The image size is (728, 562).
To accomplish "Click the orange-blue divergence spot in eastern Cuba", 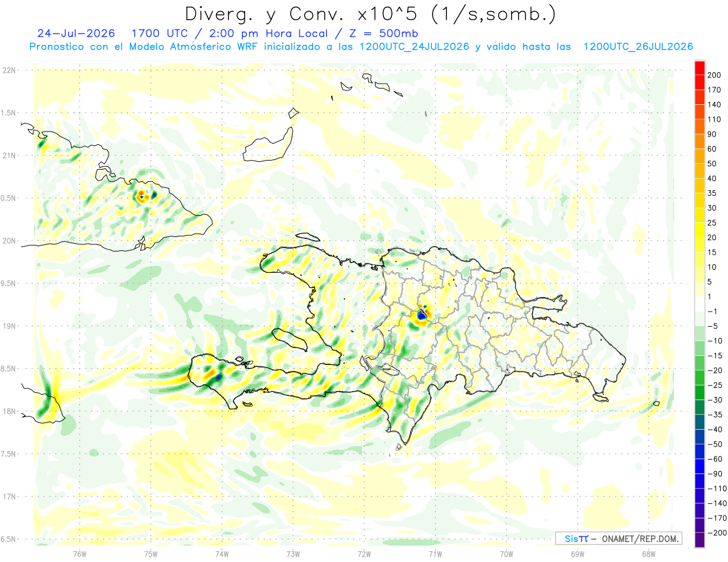I will tap(141, 196).
